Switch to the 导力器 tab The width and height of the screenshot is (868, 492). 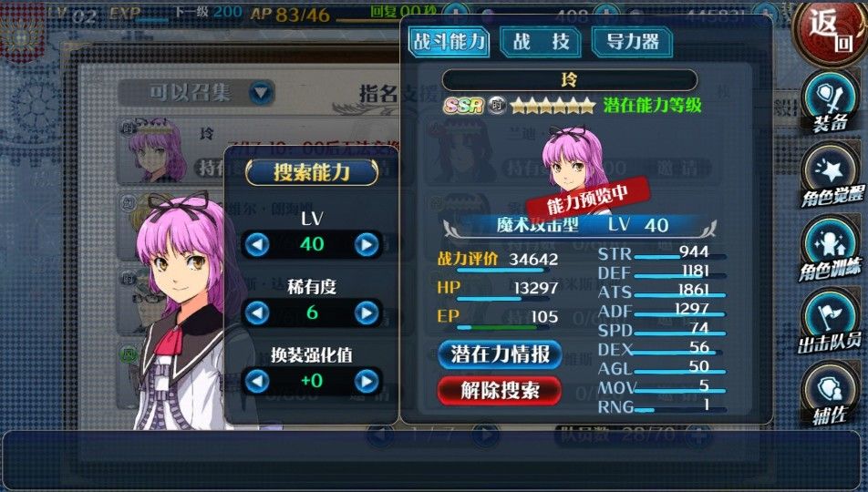(x=632, y=42)
